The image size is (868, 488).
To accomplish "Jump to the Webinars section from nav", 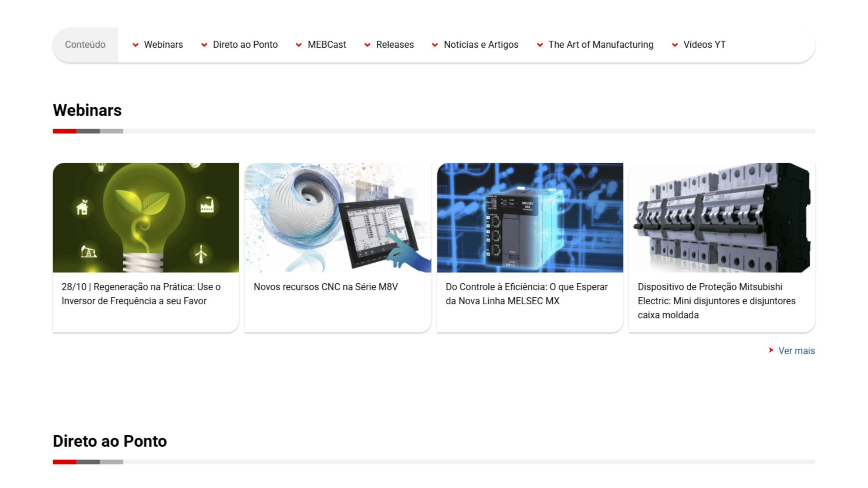I will pos(163,45).
